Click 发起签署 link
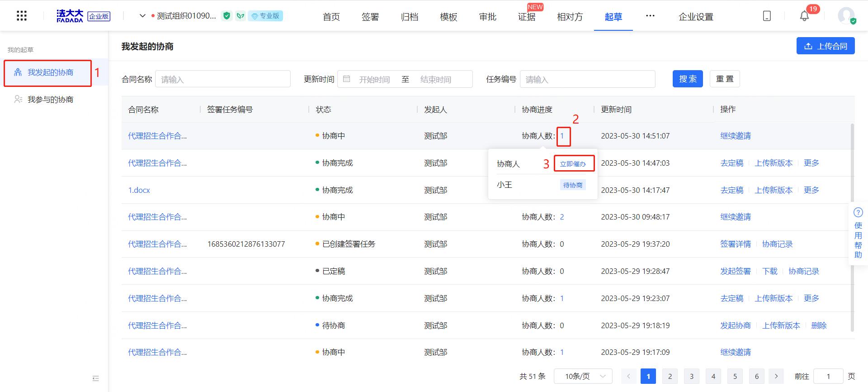The height and width of the screenshot is (392, 868). tap(736, 271)
